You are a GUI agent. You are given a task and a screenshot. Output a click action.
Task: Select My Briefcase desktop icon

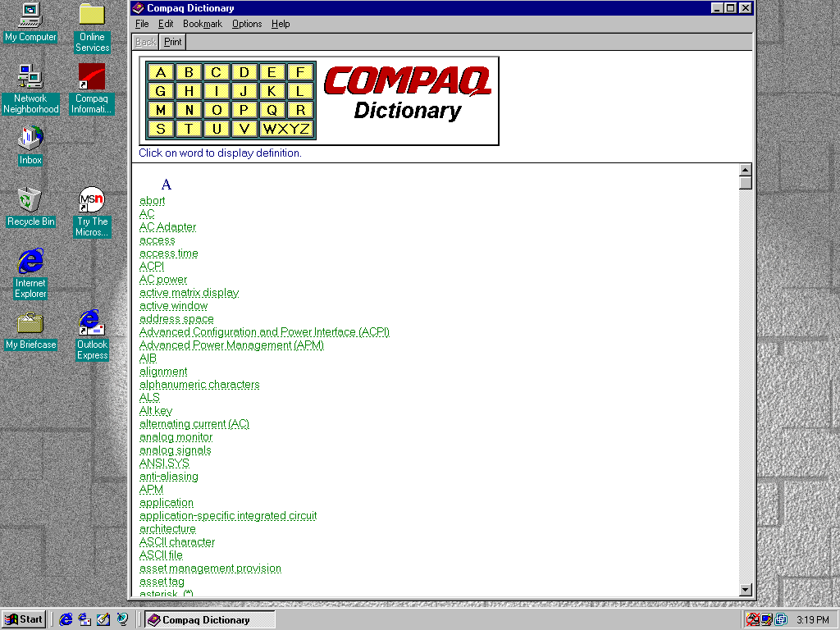(30, 331)
